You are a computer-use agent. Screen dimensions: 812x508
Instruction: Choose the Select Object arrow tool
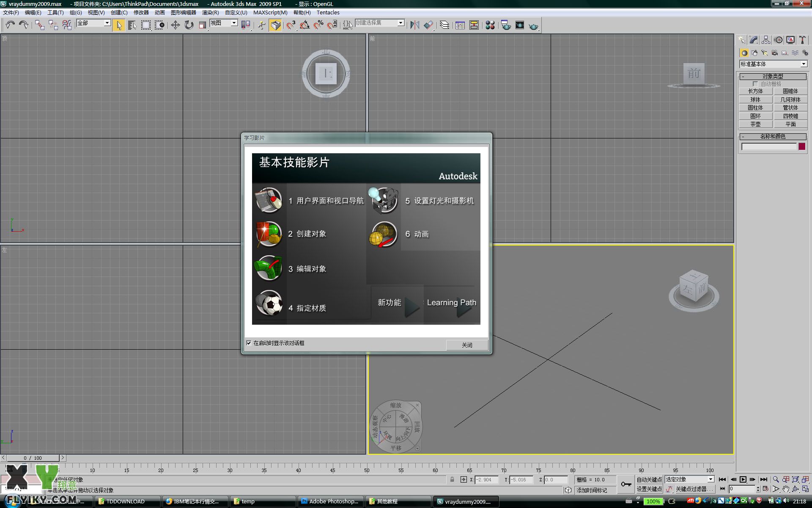[119, 25]
